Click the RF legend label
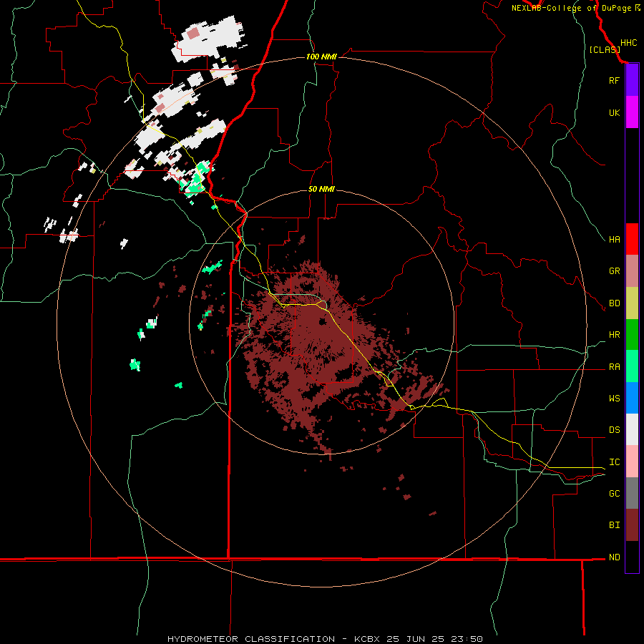Screen dimensions: 644x644 (x=615, y=80)
